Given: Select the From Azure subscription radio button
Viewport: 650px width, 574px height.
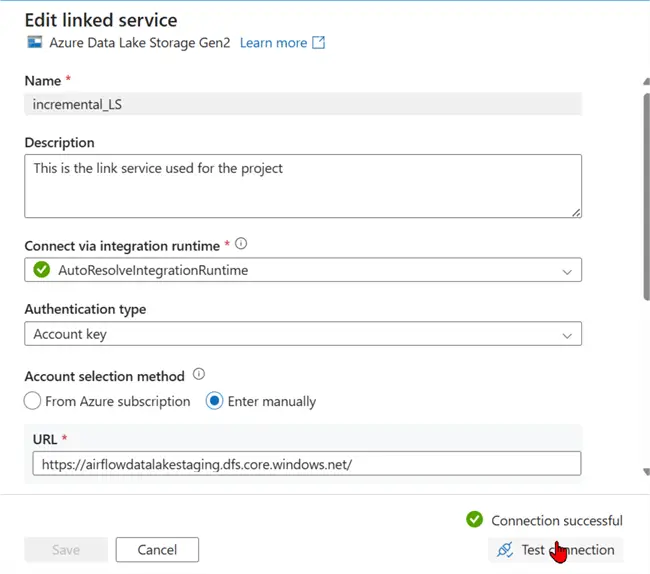Looking at the screenshot, I should [x=33, y=401].
